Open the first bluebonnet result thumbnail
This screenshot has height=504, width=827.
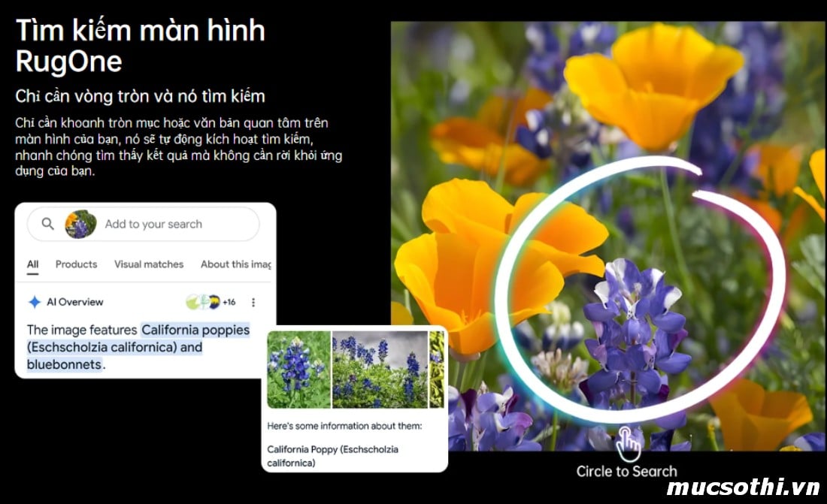[x=299, y=370]
